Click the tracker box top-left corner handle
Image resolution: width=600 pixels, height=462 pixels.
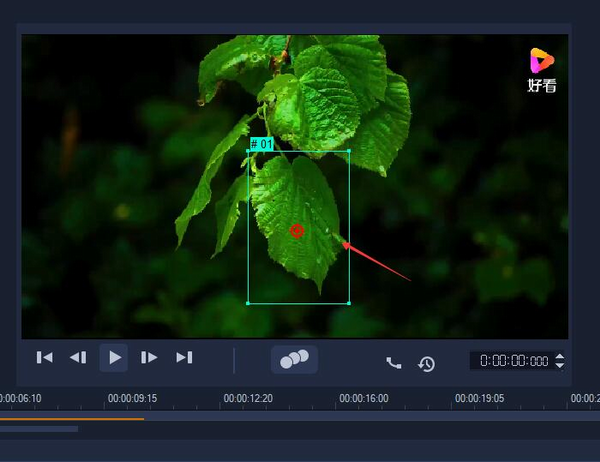point(248,152)
